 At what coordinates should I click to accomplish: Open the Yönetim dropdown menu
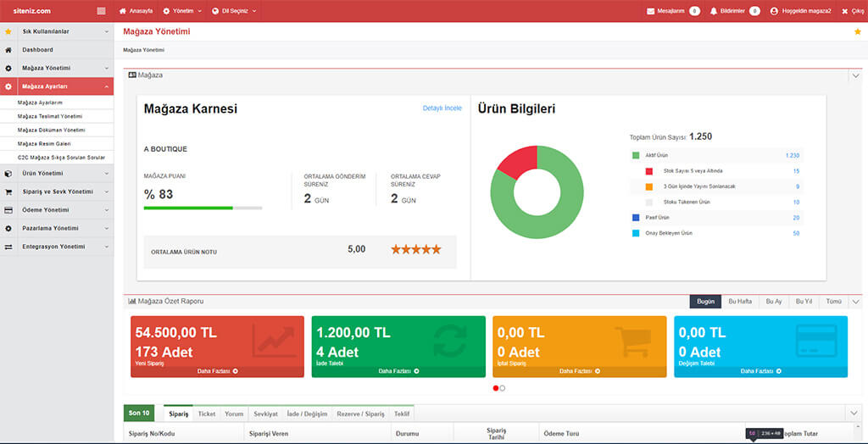coord(182,10)
